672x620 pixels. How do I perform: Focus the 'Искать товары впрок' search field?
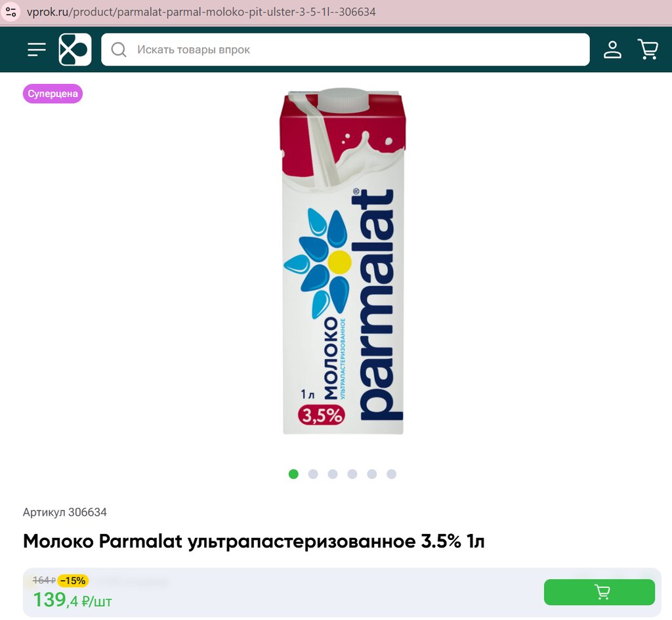[x=345, y=49]
